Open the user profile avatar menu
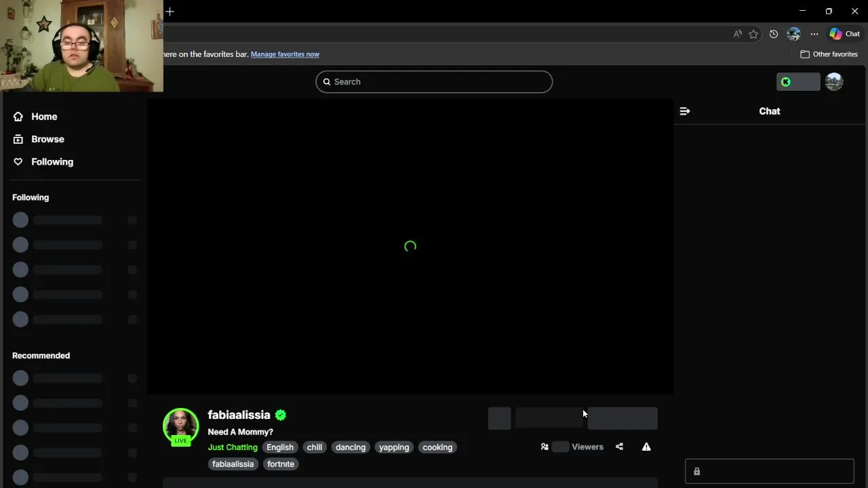The width and height of the screenshot is (868, 488). (x=834, y=82)
